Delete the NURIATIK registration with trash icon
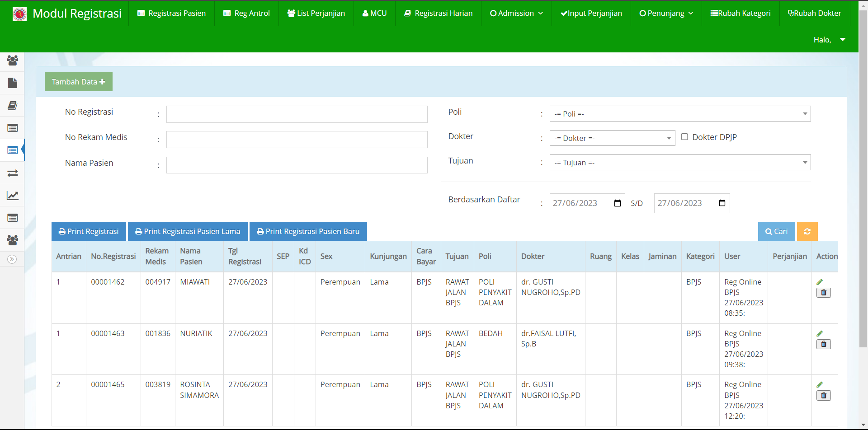868x430 pixels. pos(823,344)
